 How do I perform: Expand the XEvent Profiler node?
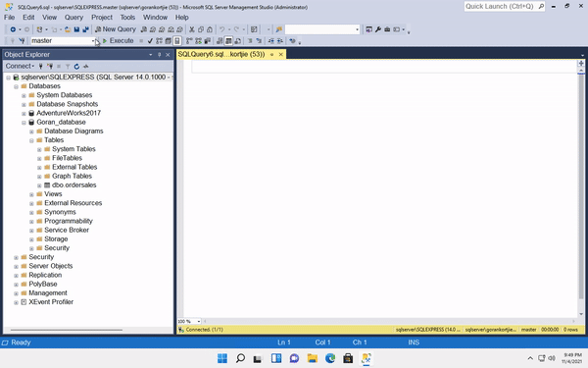point(16,302)
